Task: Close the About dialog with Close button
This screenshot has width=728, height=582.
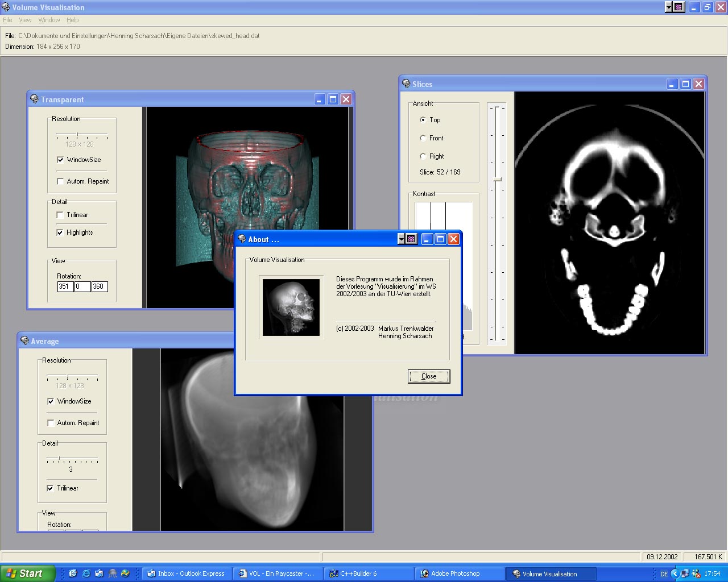Action: (x=429, y=376)
